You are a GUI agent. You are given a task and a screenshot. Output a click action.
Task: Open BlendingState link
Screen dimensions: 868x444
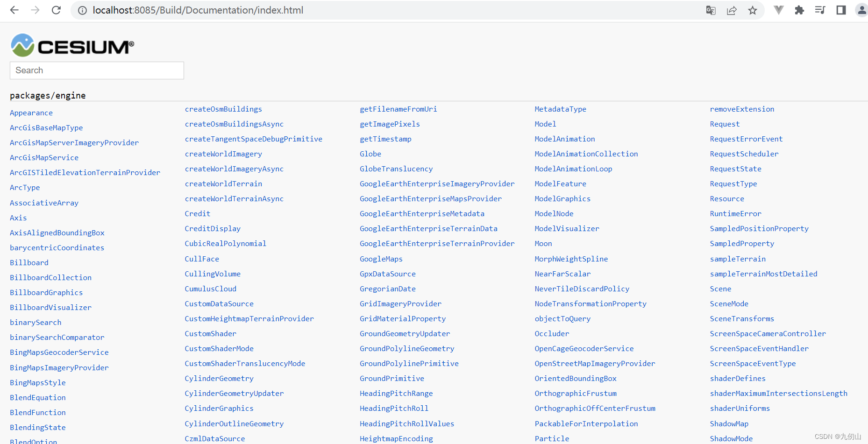pos(38,428)
